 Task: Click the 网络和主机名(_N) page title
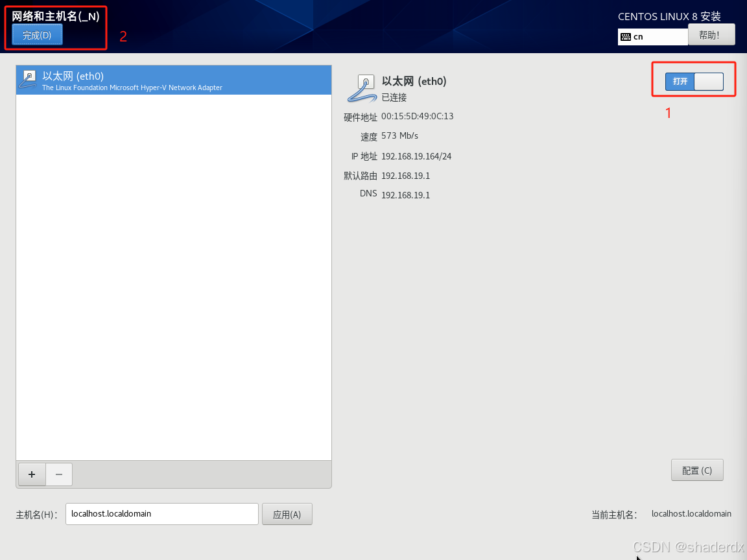pos(56,16)
